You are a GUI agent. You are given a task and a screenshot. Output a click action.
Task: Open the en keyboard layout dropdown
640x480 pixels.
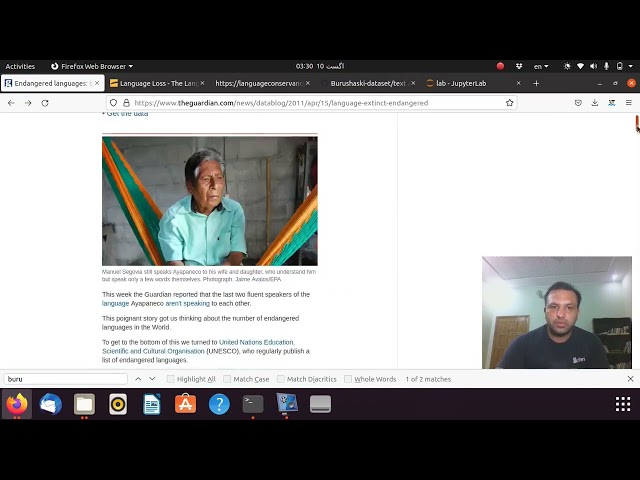coord(541,66)
